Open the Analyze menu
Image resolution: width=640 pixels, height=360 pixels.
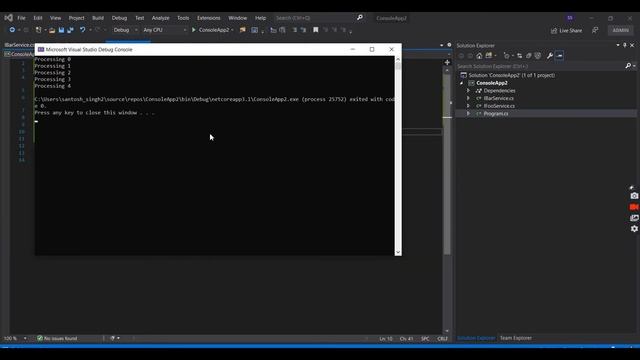click(160, 18)
